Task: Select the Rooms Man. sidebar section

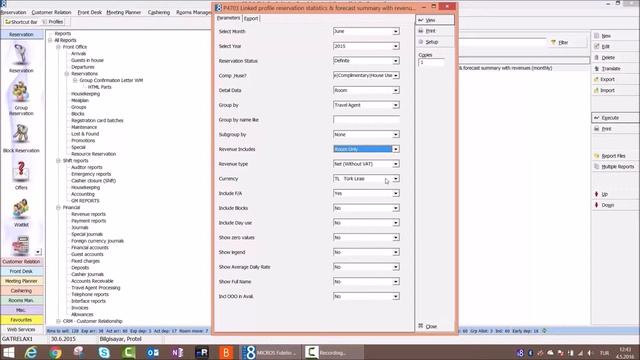Action: click(x=21, y=300)
